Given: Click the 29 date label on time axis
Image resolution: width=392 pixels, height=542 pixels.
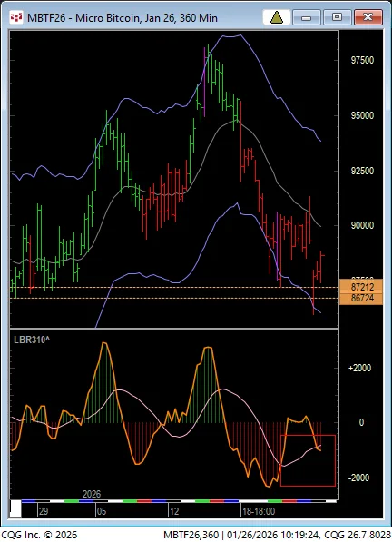Looking at the screenshot, I should click(x=44, y=511).
